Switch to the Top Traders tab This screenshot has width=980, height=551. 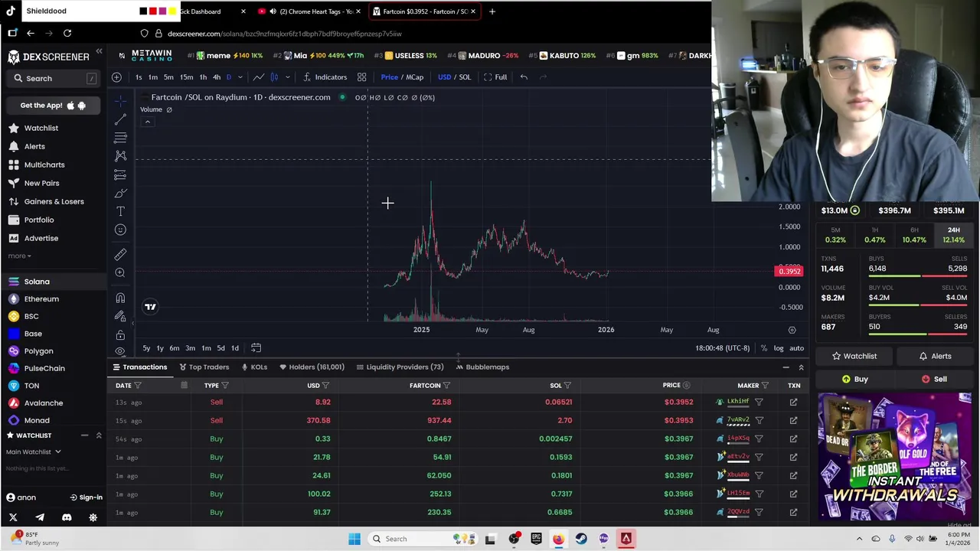204,367
